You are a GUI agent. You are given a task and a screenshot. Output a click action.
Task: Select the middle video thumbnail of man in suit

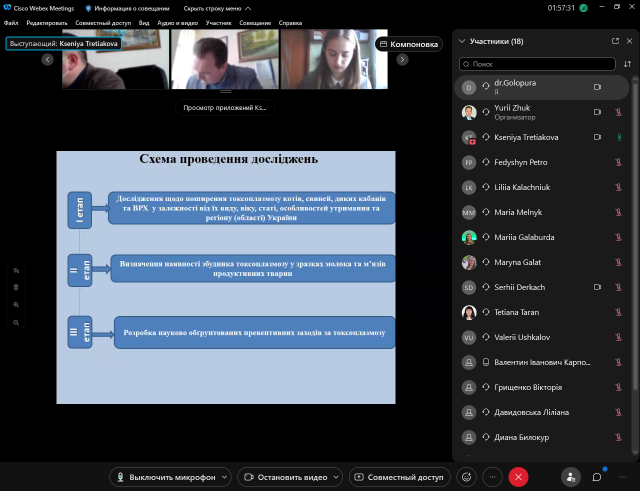(x=225, y=59)
